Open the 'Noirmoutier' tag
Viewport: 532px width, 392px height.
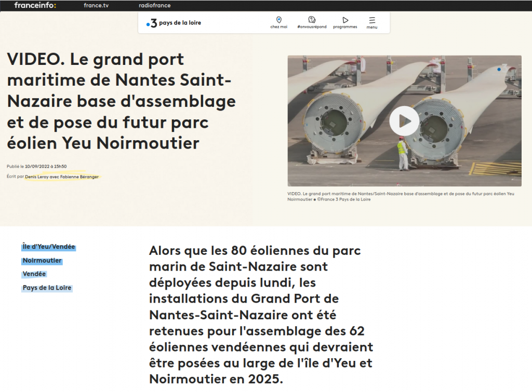(42, 260)
